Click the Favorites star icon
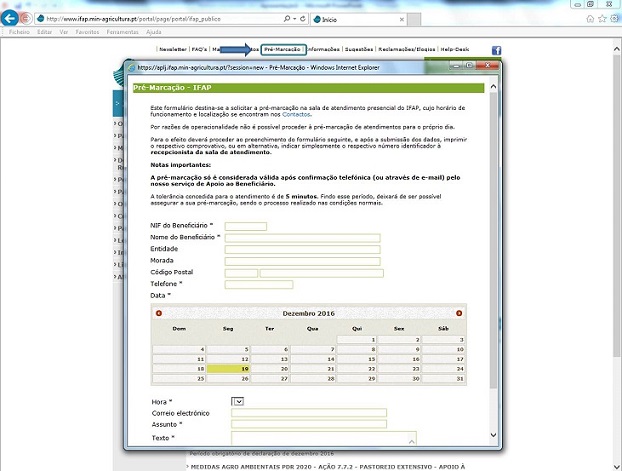 (602, 19)
